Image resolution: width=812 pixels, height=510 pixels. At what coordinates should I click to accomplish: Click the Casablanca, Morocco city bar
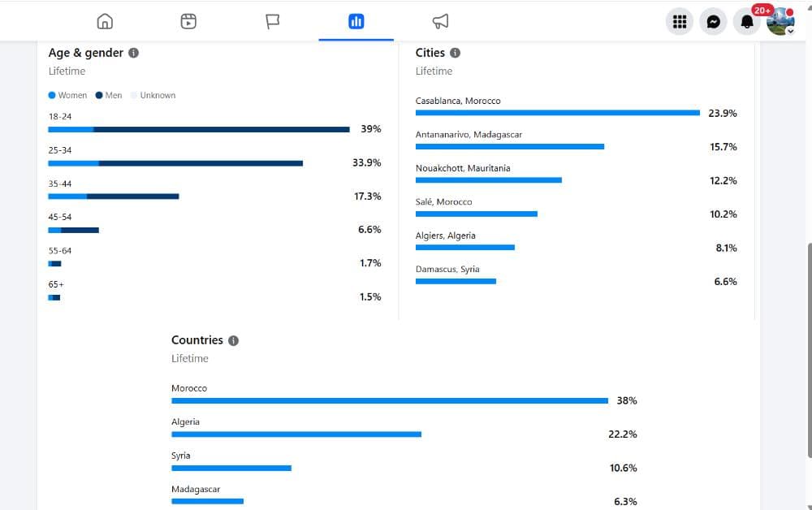click(x=558, y=112)
